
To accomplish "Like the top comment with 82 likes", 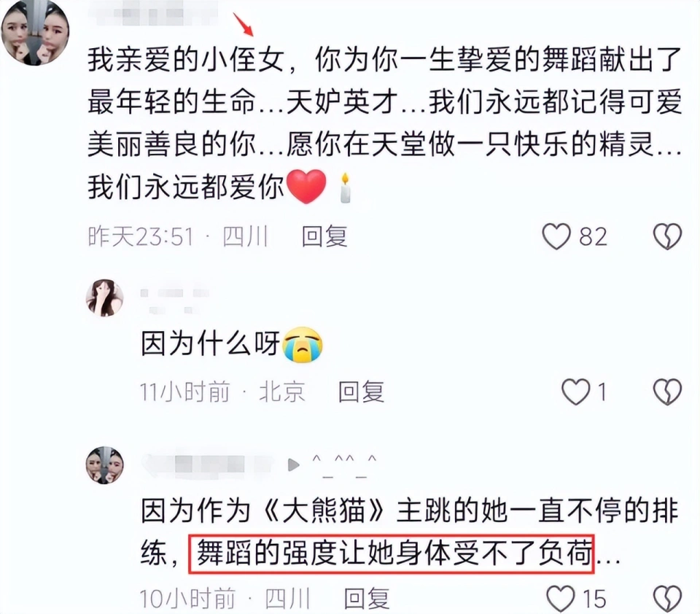I will pyautogui.click(x=556, y=236).
